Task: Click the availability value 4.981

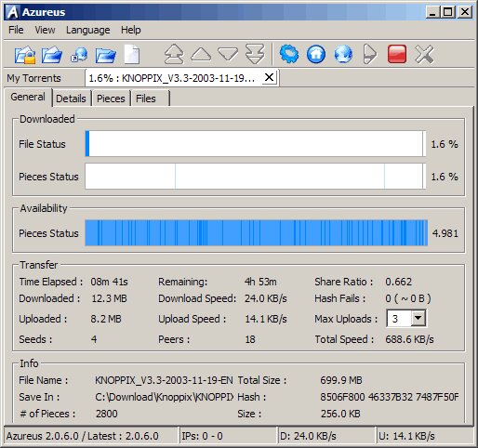Action: 445,233
